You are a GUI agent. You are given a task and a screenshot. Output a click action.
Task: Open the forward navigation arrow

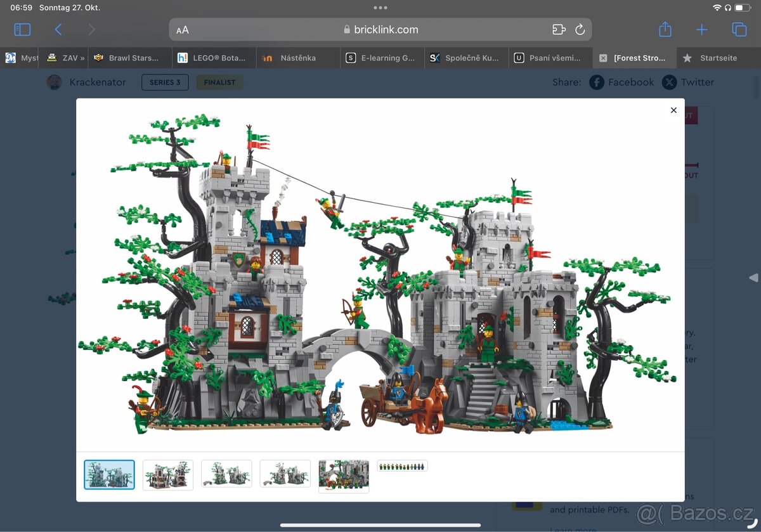coord(91,29)
